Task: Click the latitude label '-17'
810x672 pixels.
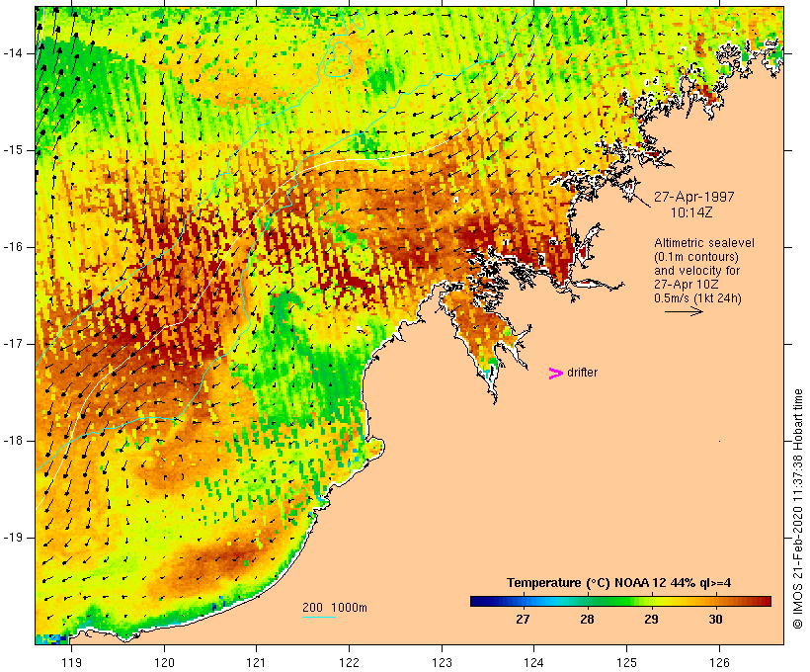Action: (13, 344)
